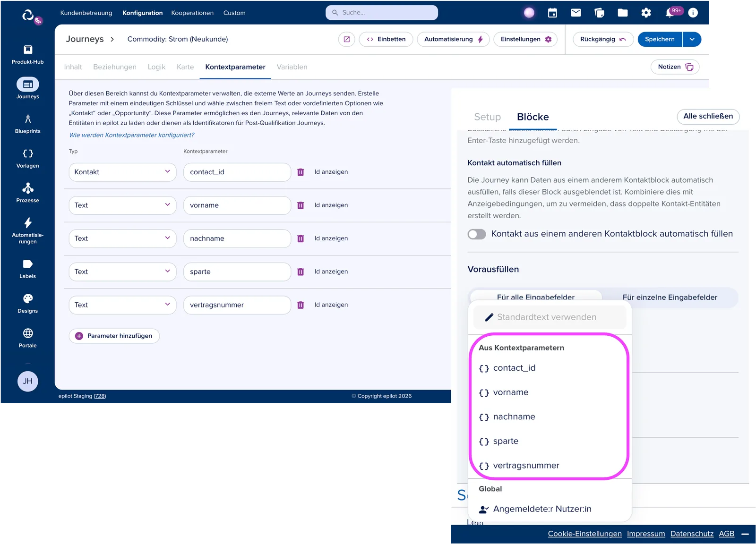
Task: Open the info icon in top bar
Action: pos(693,13)
